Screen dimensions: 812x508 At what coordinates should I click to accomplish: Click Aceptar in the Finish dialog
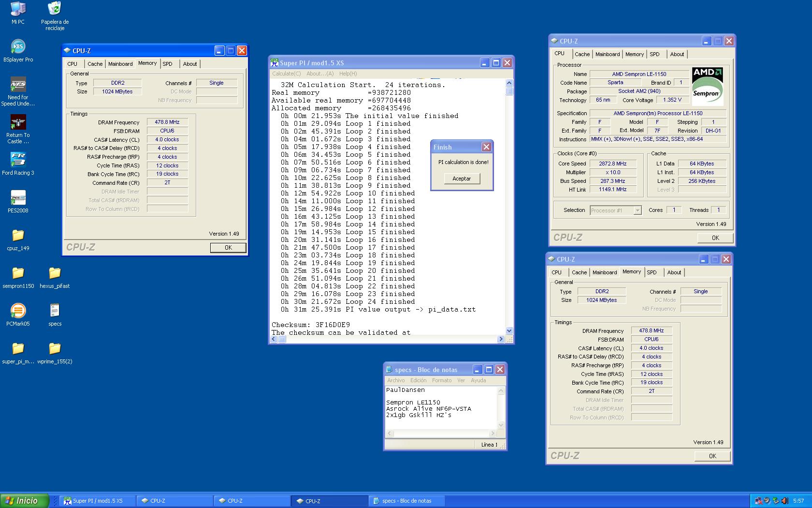click(462, 179)
